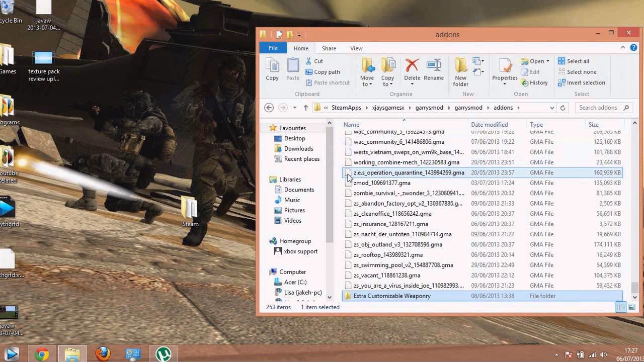Open uTorrent from the taskbar

pyautogui.click(x=163, y=354)
